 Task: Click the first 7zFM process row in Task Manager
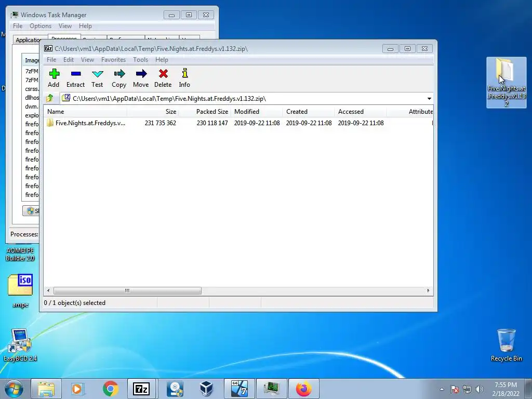tap(32, 71)
